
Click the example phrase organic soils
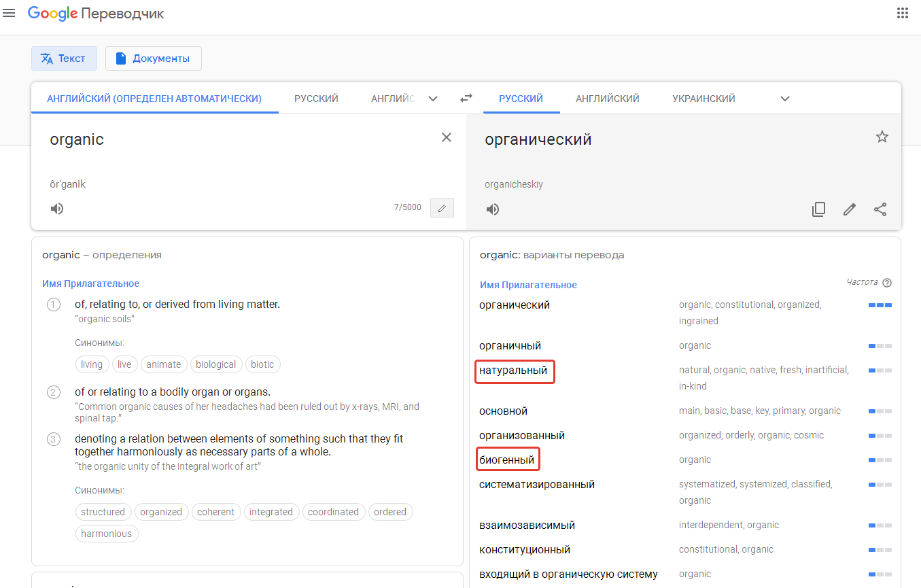[105, 319]
